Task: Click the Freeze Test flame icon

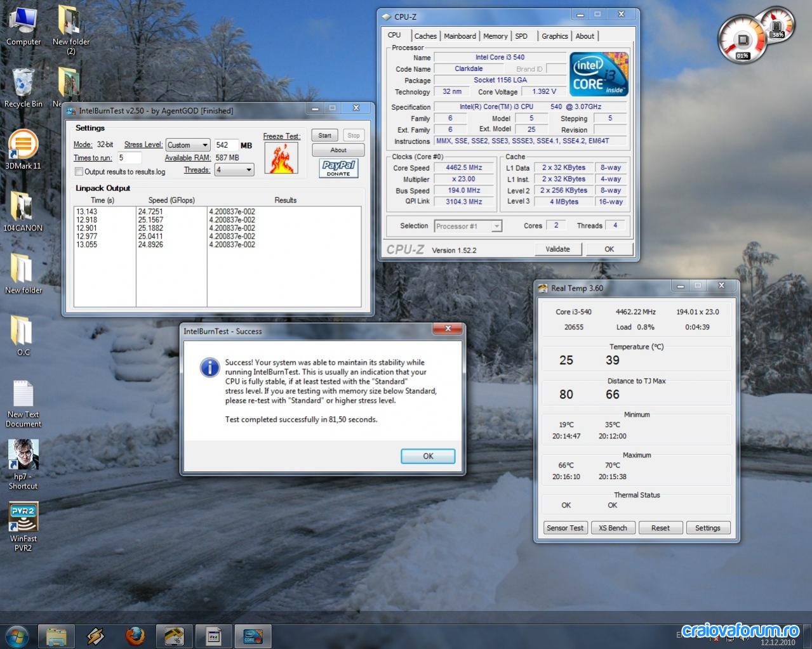Action: pos(281,158)
